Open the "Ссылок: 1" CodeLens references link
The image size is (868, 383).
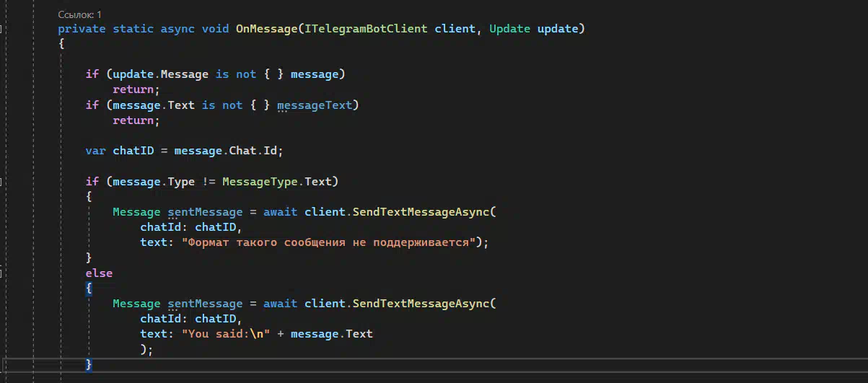click(79, 14)
